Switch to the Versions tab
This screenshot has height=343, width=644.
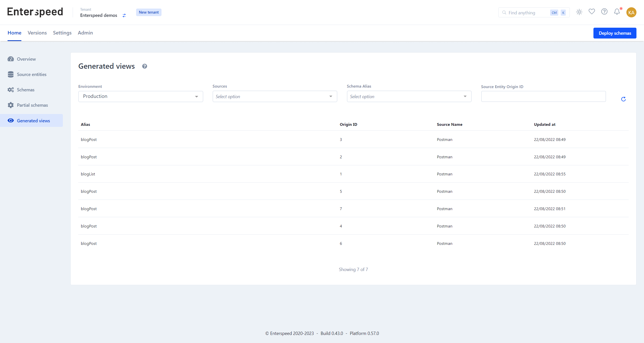point(37,33)
